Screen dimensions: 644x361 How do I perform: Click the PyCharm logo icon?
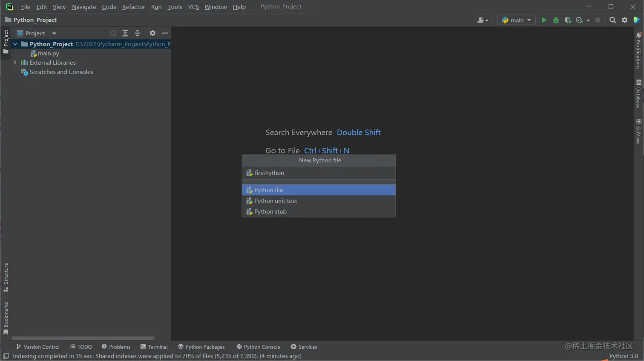[9, 7]
